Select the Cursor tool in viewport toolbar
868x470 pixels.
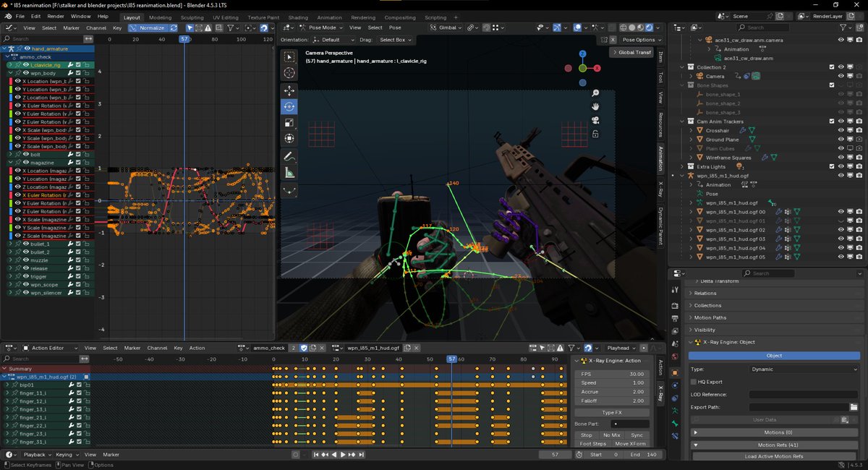pyautogui.click(x=289, y=73)
